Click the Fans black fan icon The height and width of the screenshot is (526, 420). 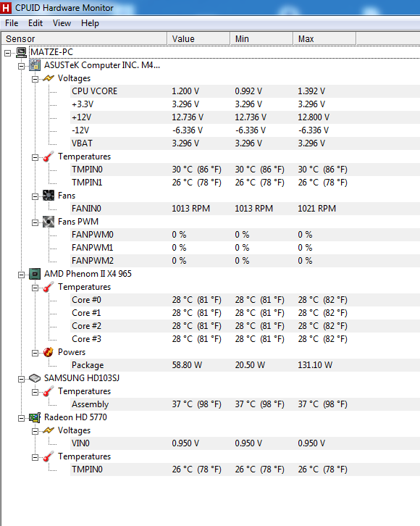49,196
